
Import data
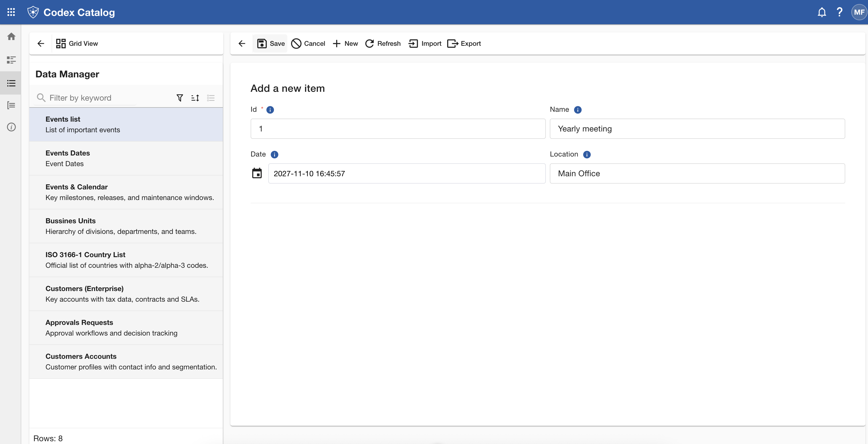tap(425, 43)
